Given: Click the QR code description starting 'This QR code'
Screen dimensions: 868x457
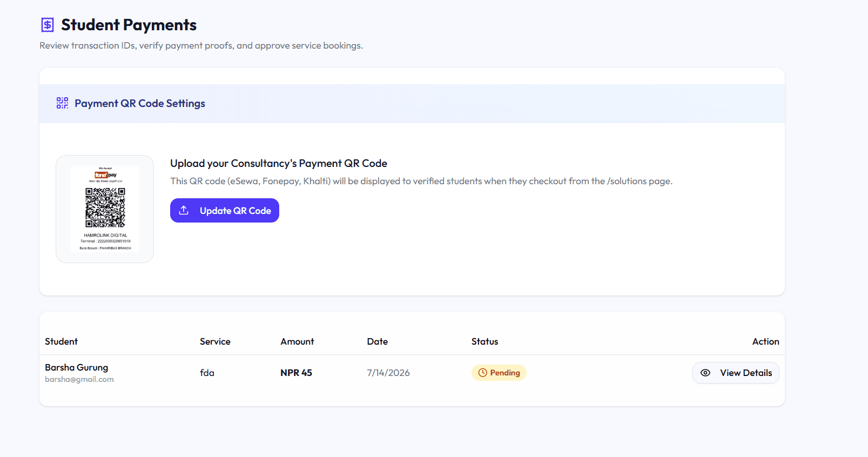Looking at the screenshot, I should 421,181.
